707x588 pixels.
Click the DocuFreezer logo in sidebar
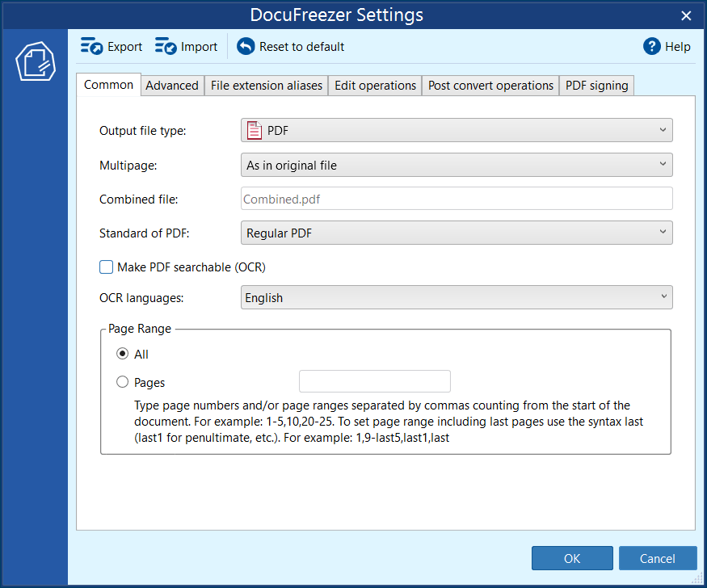pyautogui.click(x=36, y=61)
